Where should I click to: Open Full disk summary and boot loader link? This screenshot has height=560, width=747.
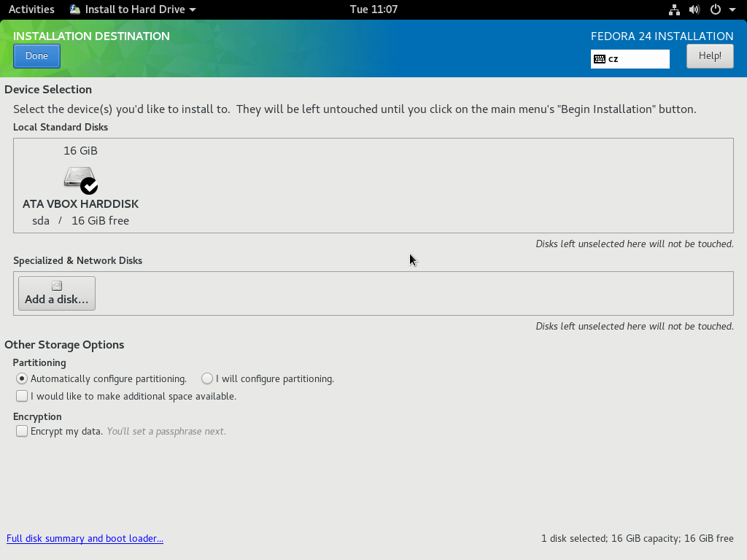tap(85, 538)
